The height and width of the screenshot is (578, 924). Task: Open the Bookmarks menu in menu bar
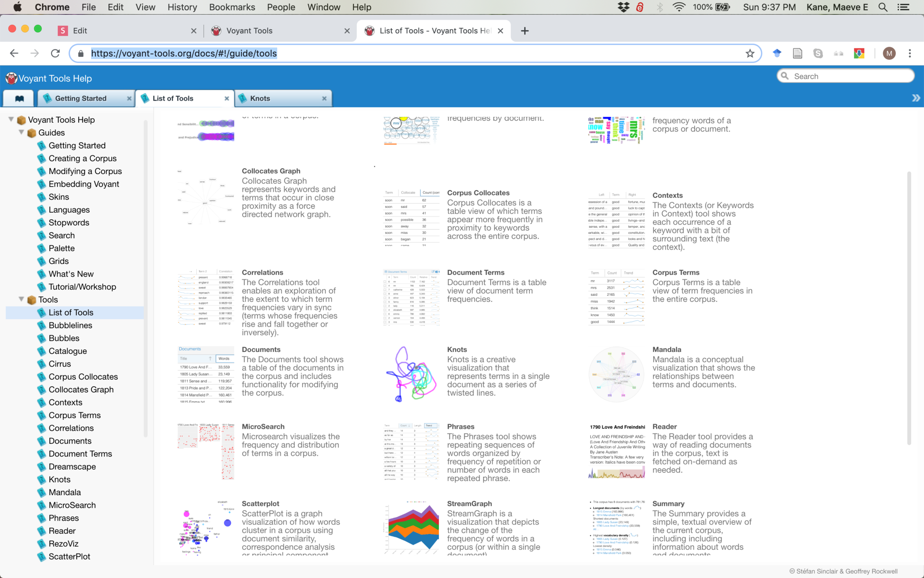(232, 7)
